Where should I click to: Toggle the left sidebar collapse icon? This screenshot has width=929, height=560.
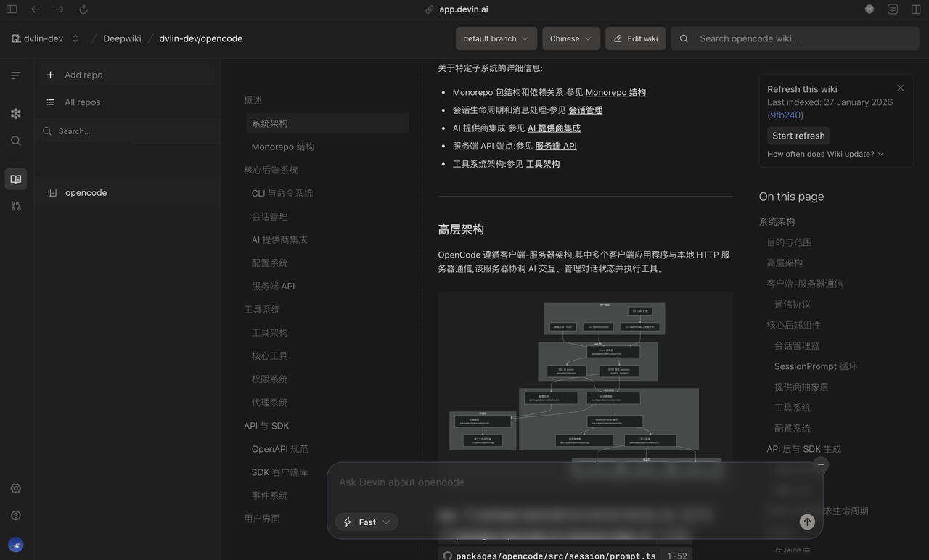pyautogui.click(x=16, y=75)
